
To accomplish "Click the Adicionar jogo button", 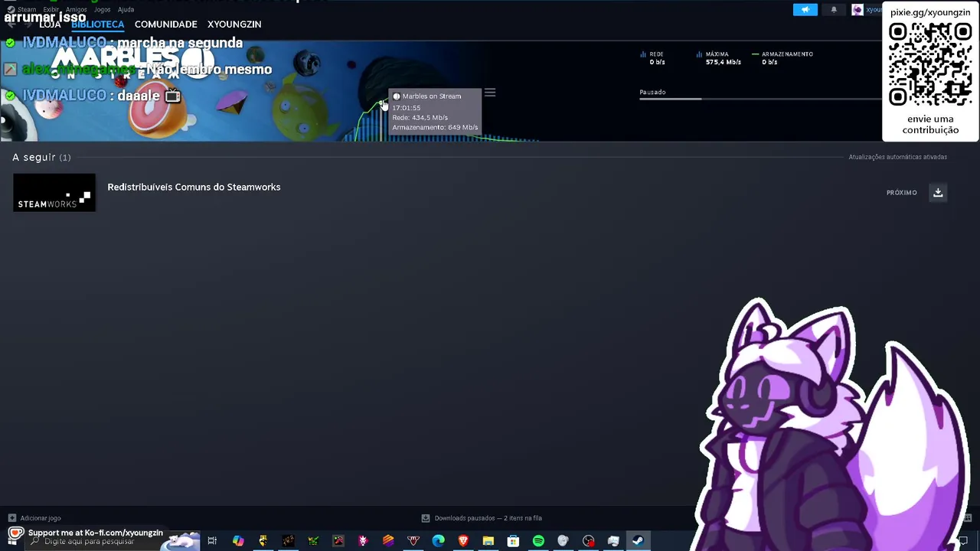I will [34, 518].
